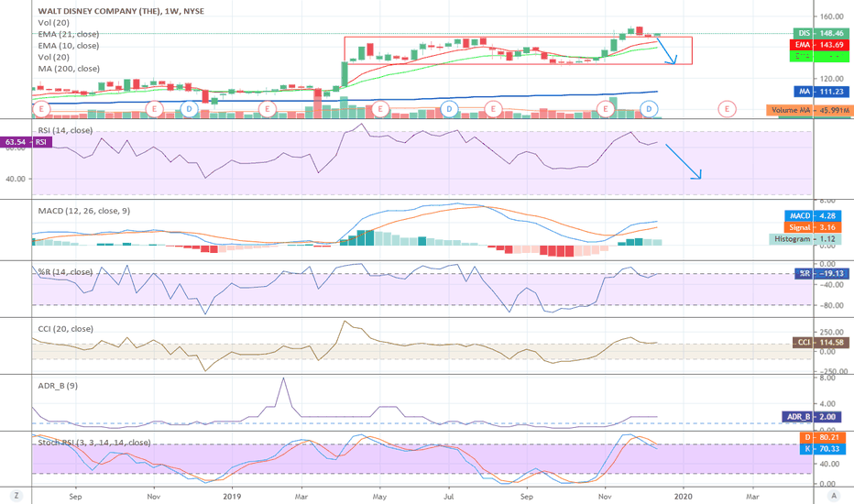Select the %R (14, close) indicator label
The width and height of the screenshot is (854, 504).
pyautogui.click(x=65, y=272)
